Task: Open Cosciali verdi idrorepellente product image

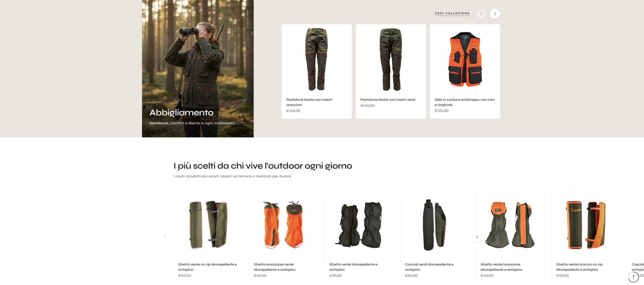Action: [434, 225]
